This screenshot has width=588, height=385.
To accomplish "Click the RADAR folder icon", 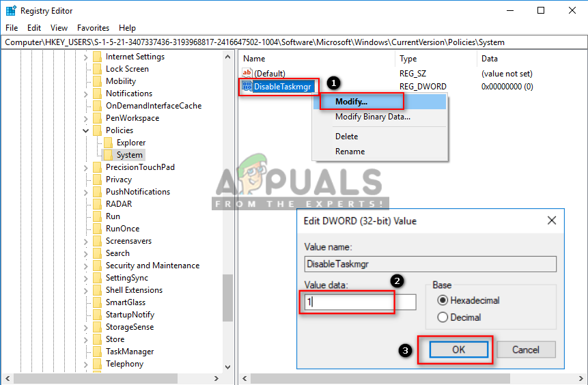I will 97,204.
